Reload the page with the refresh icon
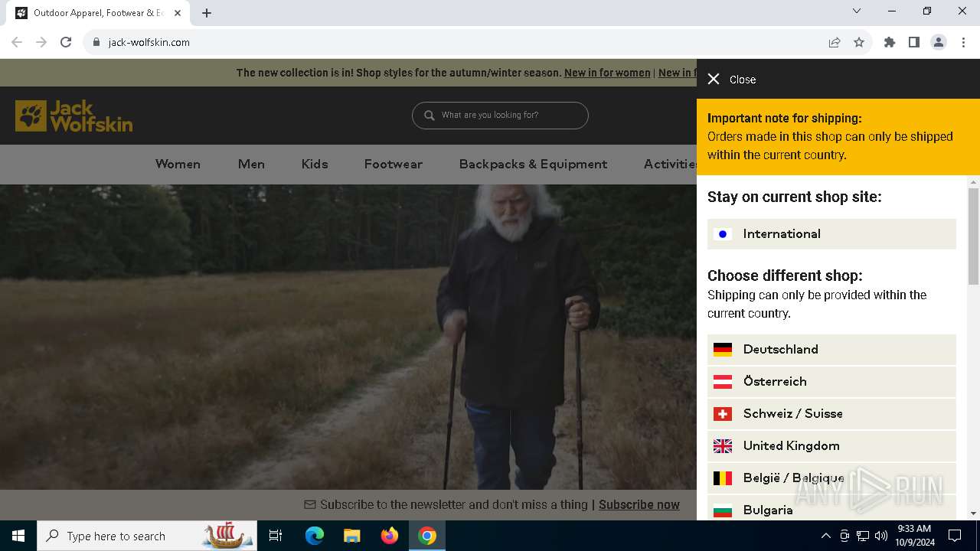The height and width of the screenshot is (551, 980). coord(66,42)
